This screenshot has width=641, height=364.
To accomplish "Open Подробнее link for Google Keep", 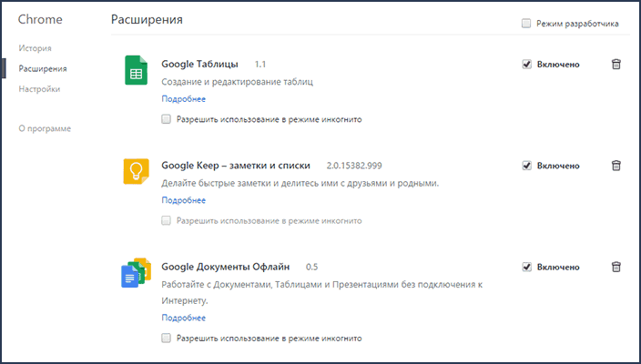I will 183,199.
